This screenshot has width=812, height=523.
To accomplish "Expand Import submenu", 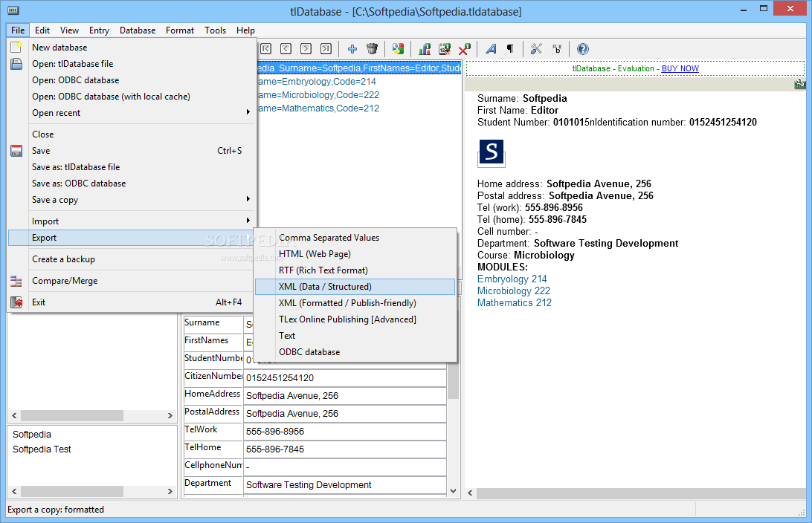I will tap(132, 221).
